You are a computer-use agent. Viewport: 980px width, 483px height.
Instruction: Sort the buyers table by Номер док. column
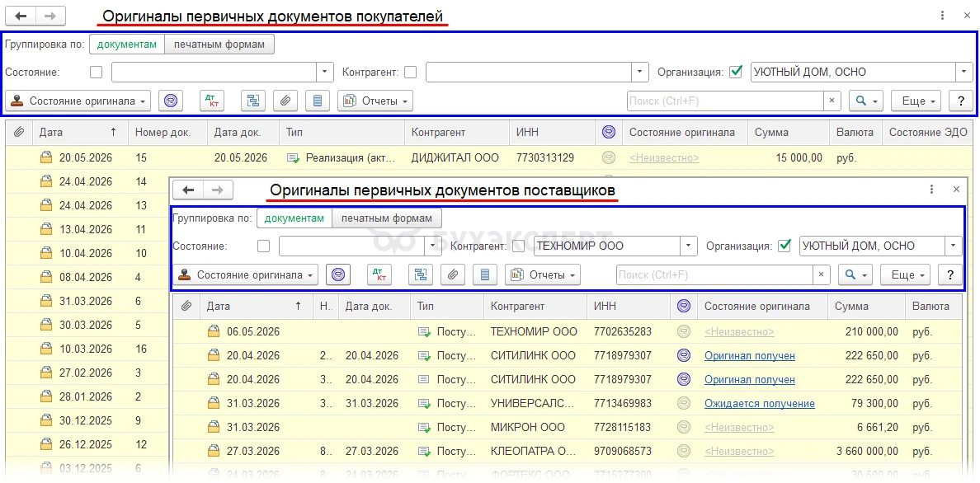coord(167,132)
